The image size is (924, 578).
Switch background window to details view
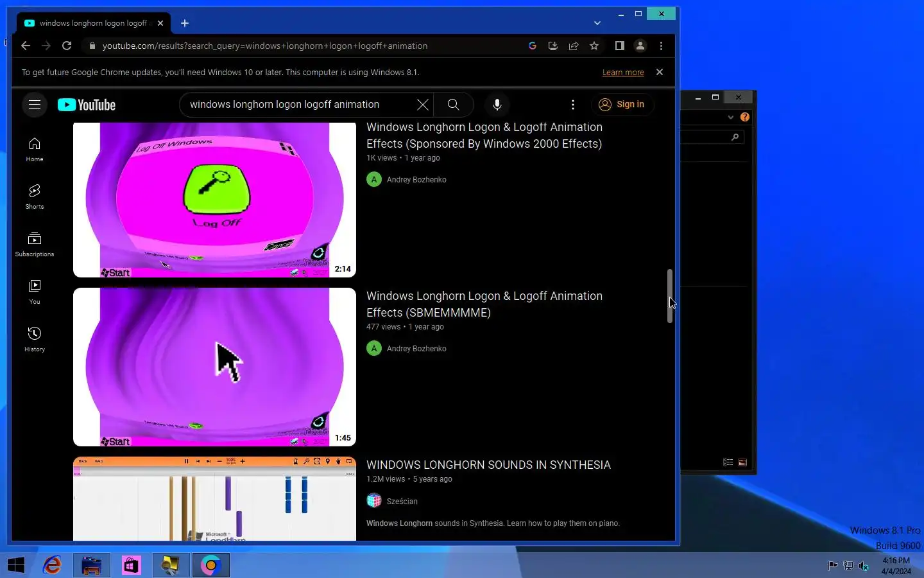point(728,462)
